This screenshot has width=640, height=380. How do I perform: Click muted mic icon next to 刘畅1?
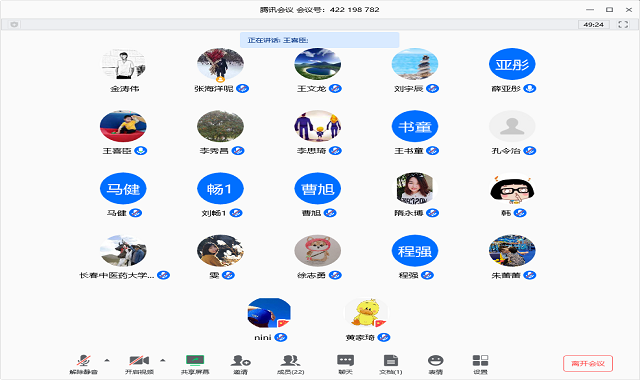click(236, 213)
